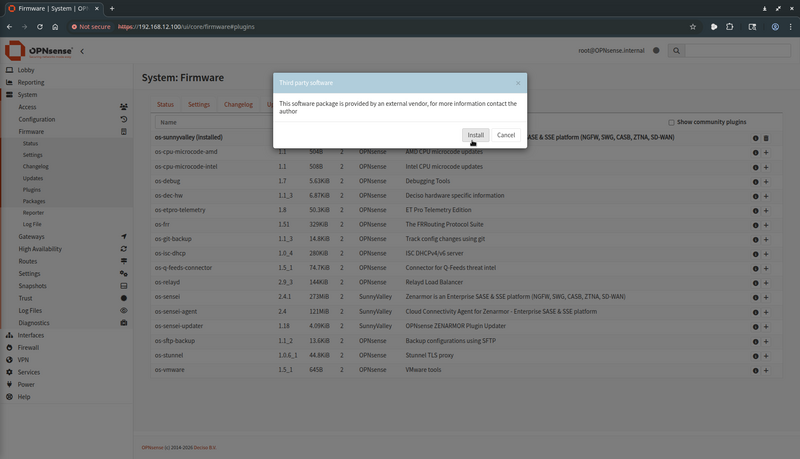Open the Status tab

(165, 105)
